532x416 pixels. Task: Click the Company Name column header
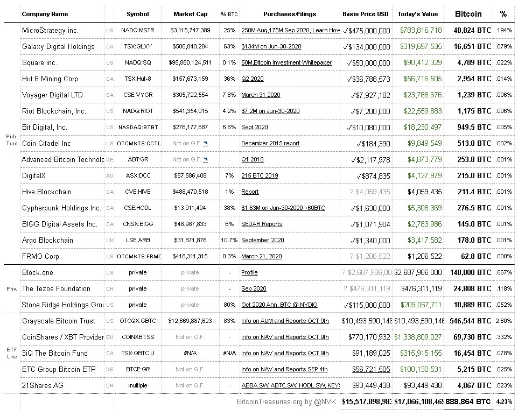[45, 14]
